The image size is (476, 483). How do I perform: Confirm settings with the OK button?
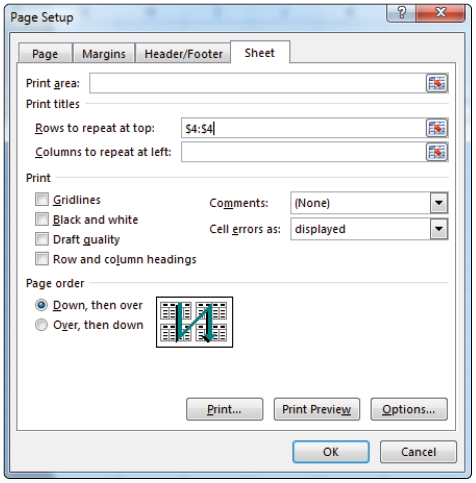[x=331, y=452]
